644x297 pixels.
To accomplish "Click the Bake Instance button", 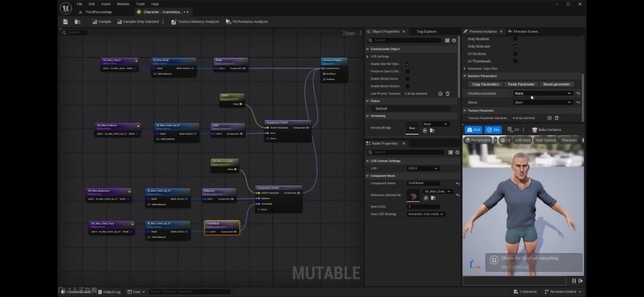I will coord(546,130).
